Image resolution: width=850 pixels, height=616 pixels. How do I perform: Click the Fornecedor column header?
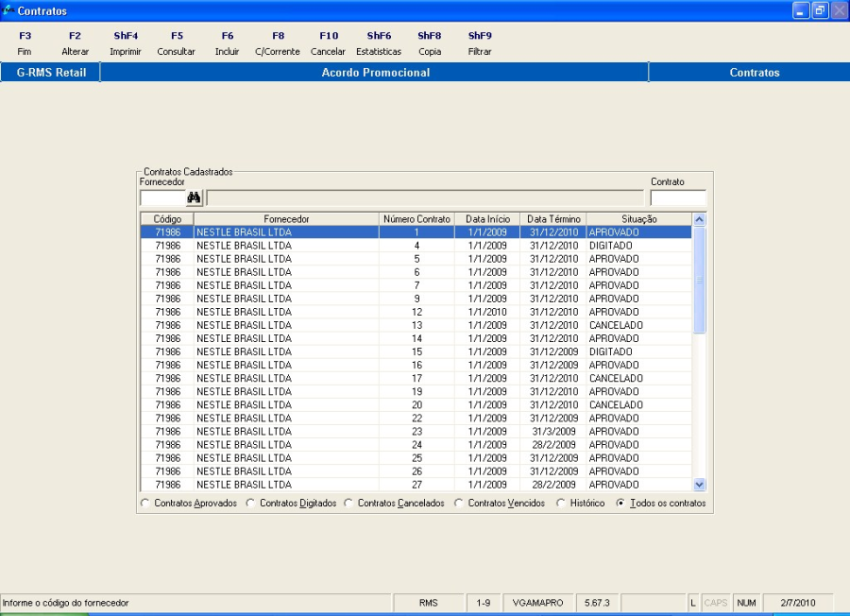point(286,219)
